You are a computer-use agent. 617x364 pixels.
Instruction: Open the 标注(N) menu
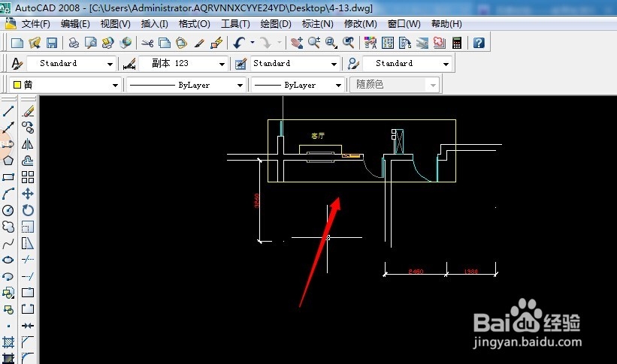(x=318, y=24)
